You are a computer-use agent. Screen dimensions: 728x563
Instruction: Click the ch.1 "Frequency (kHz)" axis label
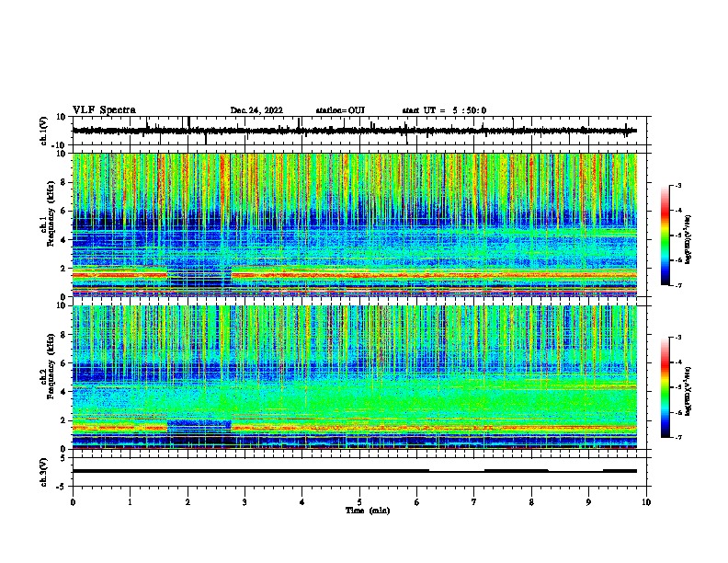click(51, 213)
